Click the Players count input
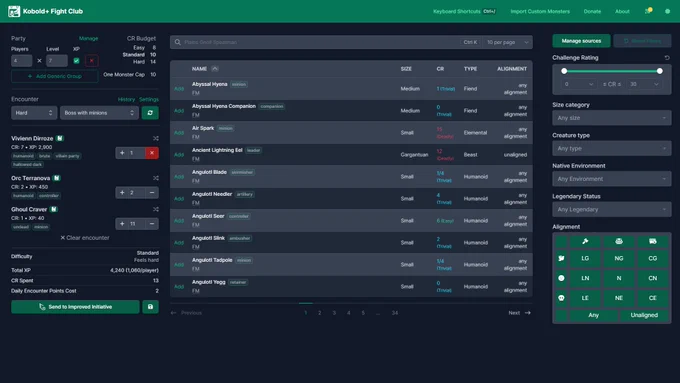The image size is (680, 383). pos(22,61)
